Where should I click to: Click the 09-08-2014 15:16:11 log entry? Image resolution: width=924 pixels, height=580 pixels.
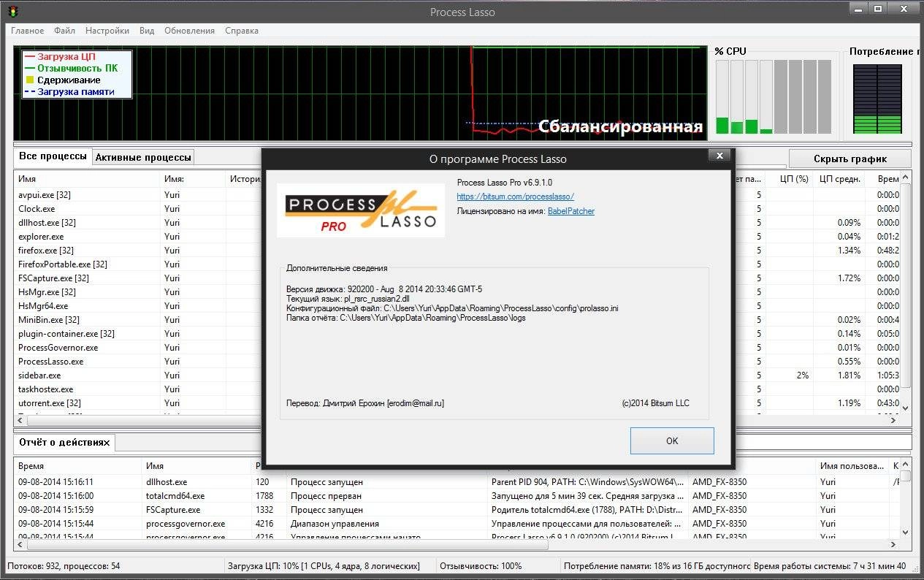pyautogui.click(x=56, y=482)
